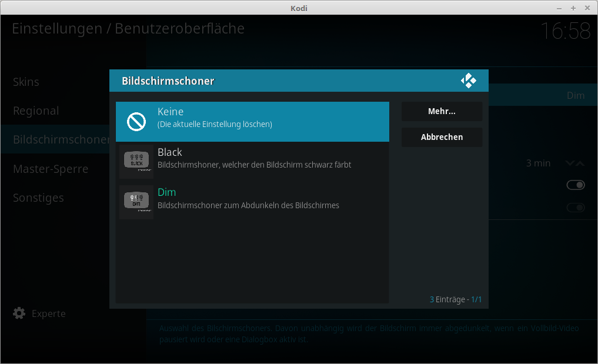This screenshot has width=598, height=364.
Task: Increase the 3 min wait time
Action: 580,163
